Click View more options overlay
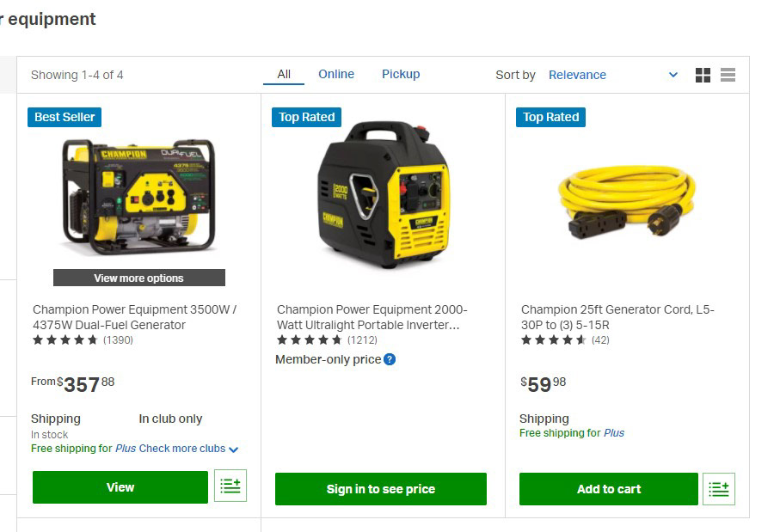780x532 pixels. (139, 278)
